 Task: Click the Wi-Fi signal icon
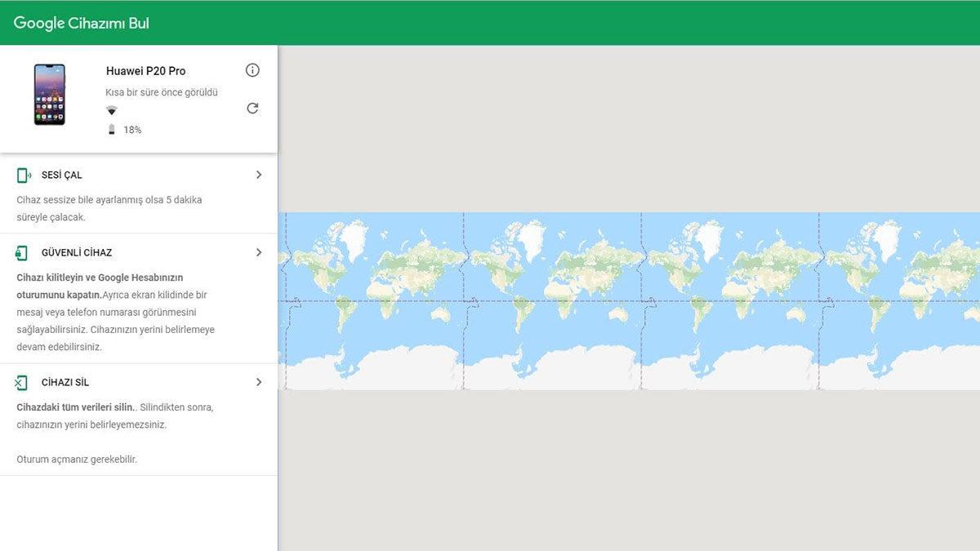(x=112, y=111)
